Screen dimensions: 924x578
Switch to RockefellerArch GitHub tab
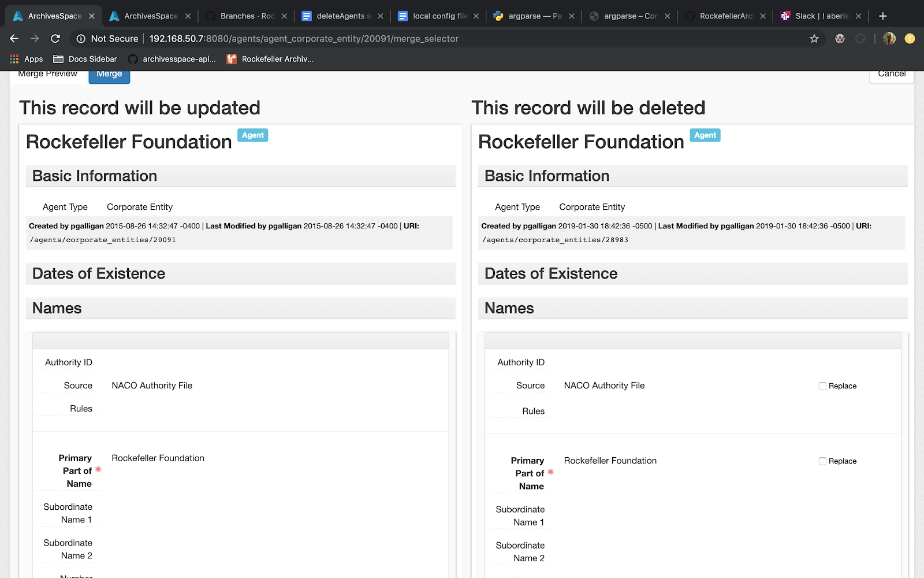[726, 16]
